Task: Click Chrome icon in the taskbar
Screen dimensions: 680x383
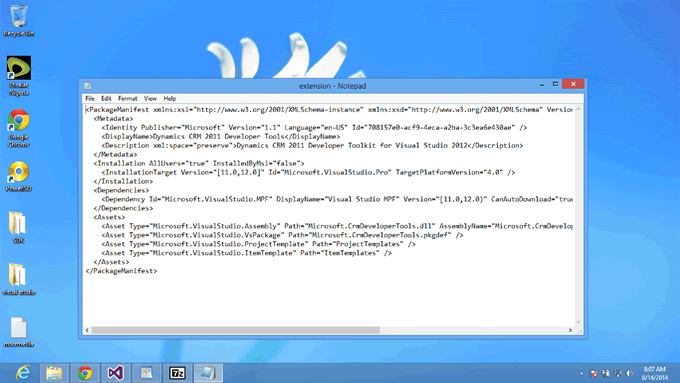Action: pyautogui.click(x=85, y=373)
